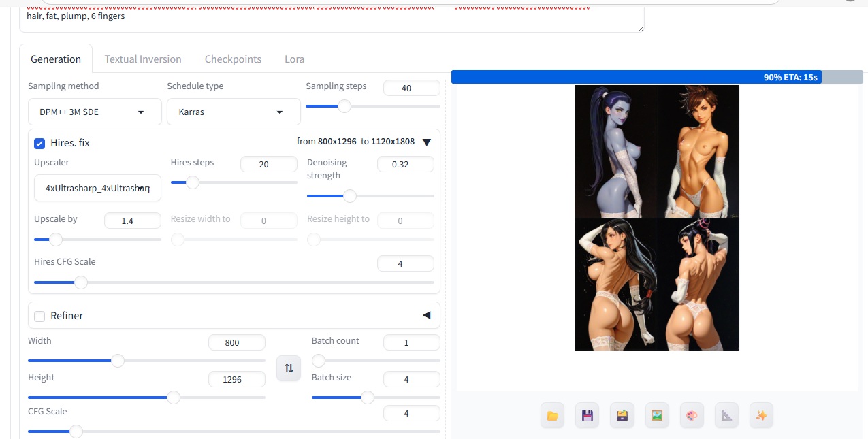Click the Width slider handle
868x439 pixels.
(118, 361)
